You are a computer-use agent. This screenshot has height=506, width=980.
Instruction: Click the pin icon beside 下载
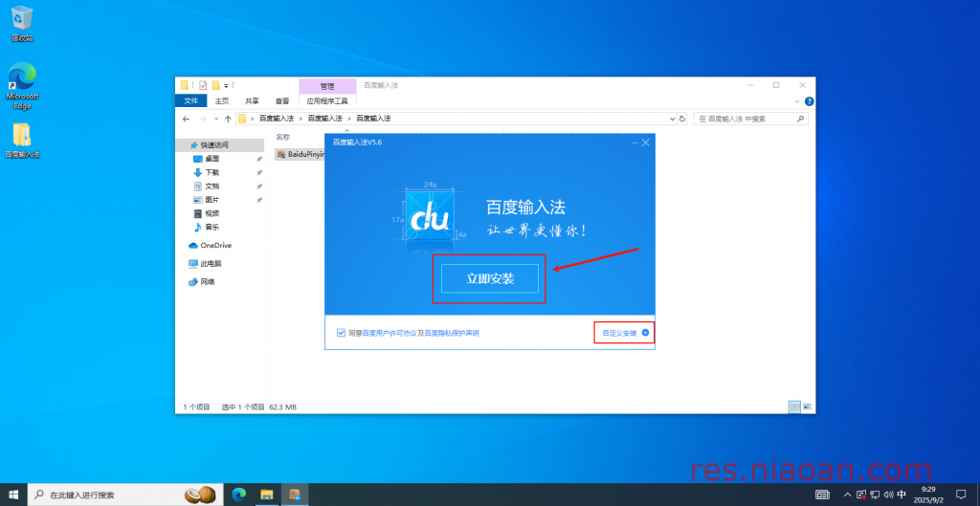point(259,172)
